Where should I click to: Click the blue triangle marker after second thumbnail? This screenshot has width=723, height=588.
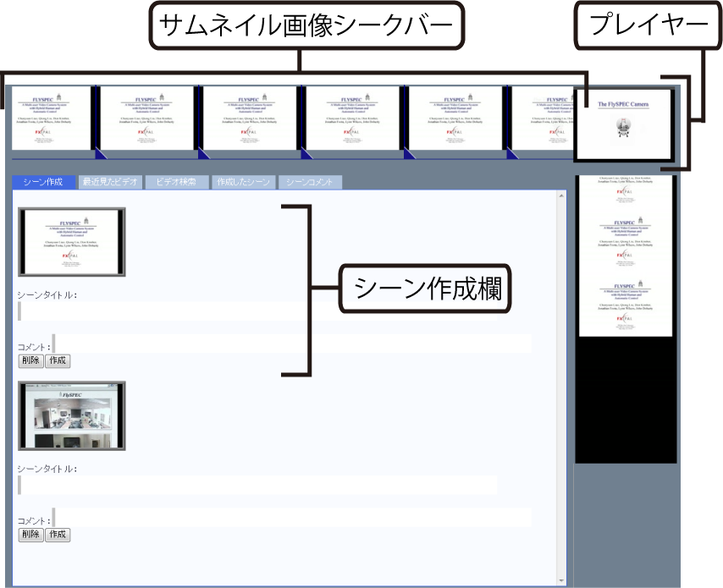[203, 153]
